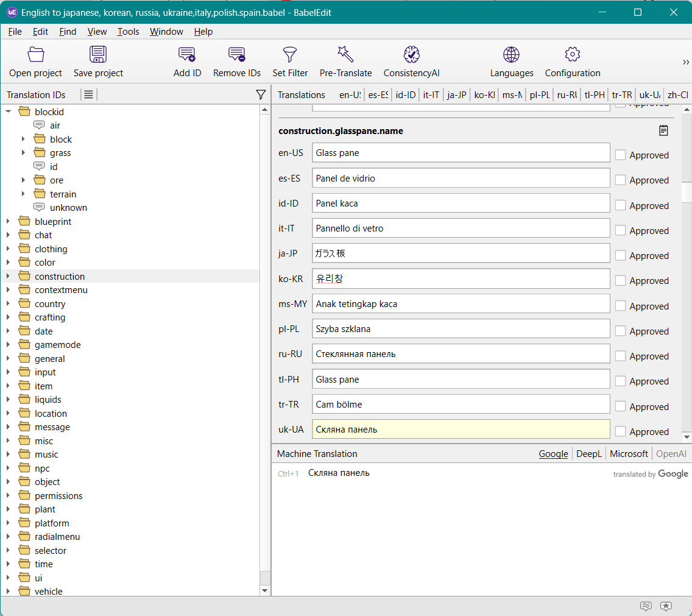The width and height of the screenshot is (692, 616).
Task: Click the ru-RU translation text field
Action: point(461,354)
